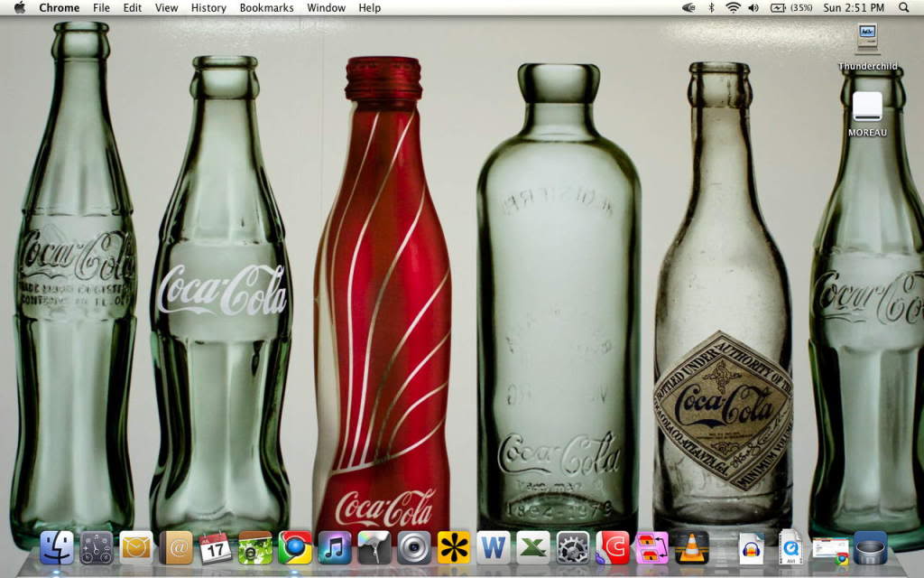Launch Microsoft Word from the dock
Viewport: 924px width, 578px height.
[x=494, y=548]
